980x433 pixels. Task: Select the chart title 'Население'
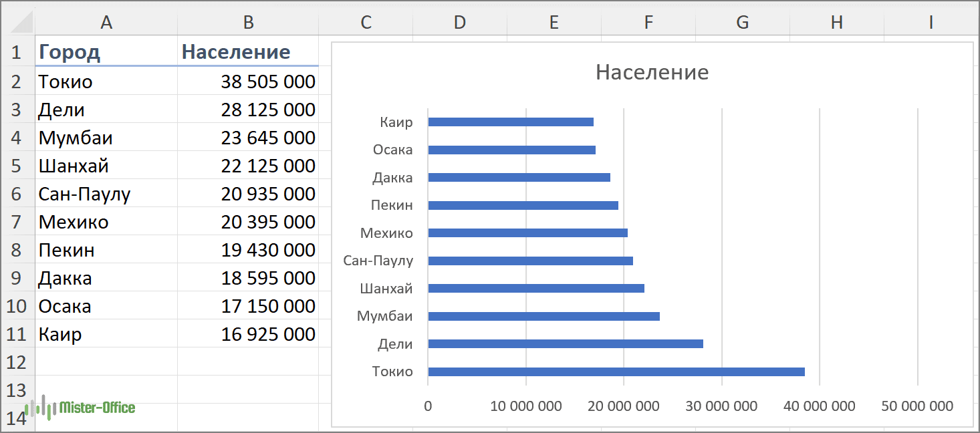click(652, 71)
